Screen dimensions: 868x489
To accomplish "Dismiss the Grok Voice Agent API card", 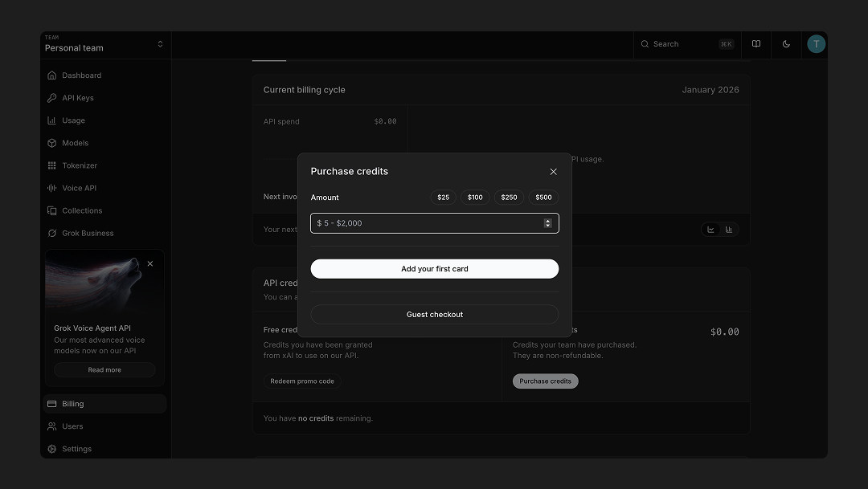I will click(150, 264).
